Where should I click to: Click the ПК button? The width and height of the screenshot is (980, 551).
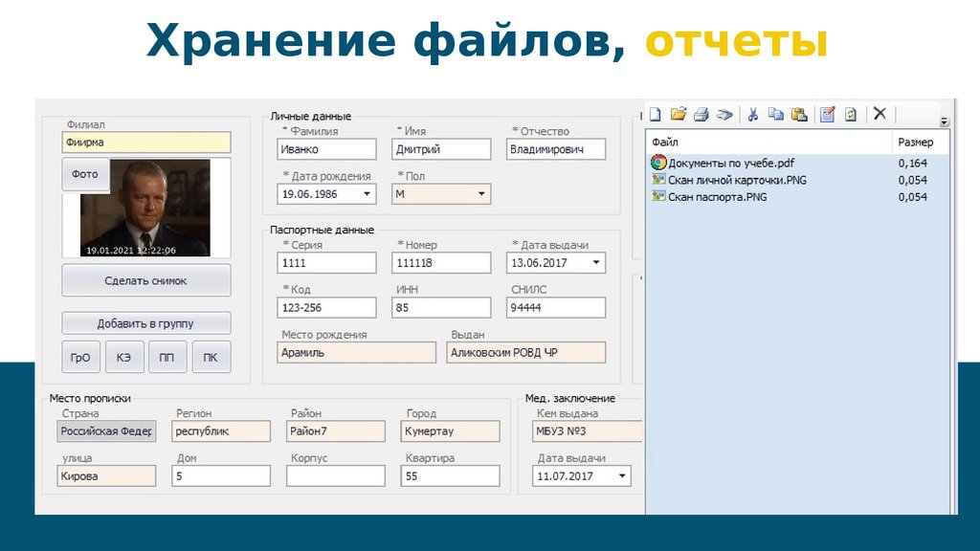click(x=211, y=358)
